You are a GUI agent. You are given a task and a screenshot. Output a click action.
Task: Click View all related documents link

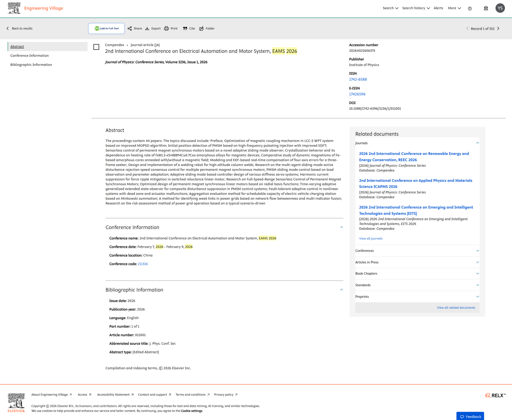[456, 308]
